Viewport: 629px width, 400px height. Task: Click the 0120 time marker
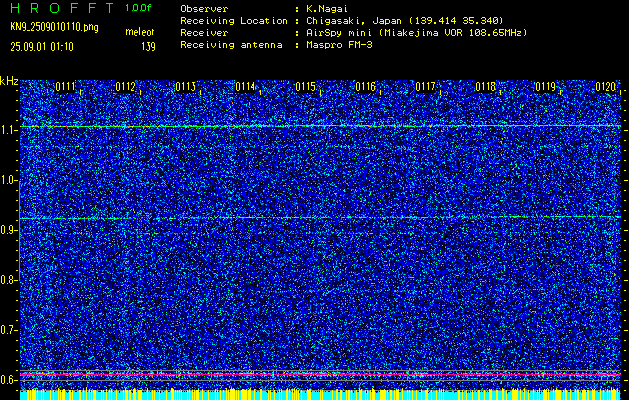pyautogui.click(x=605, y=87)
